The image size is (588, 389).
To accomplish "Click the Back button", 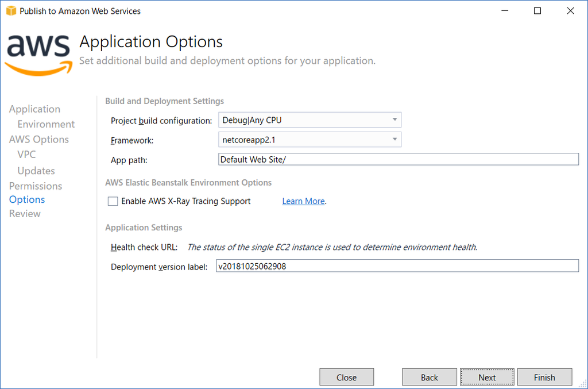I will [x=430, y=377].
